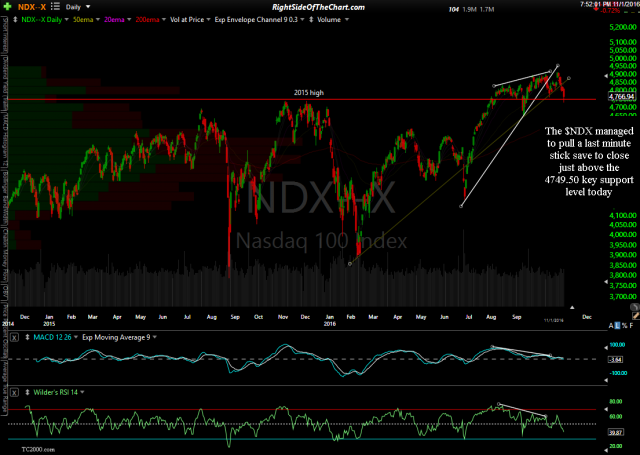This screenshot has width=640, height=455.
Task: Click the $NDX managed to pull annotation text
Action: coord(589,161)
